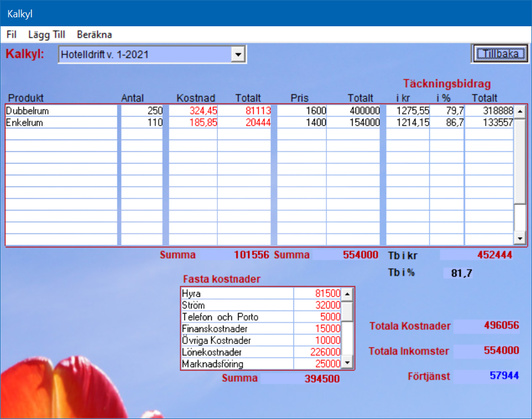Open the Fil menu
532x419 pixels.
[11, 35]
